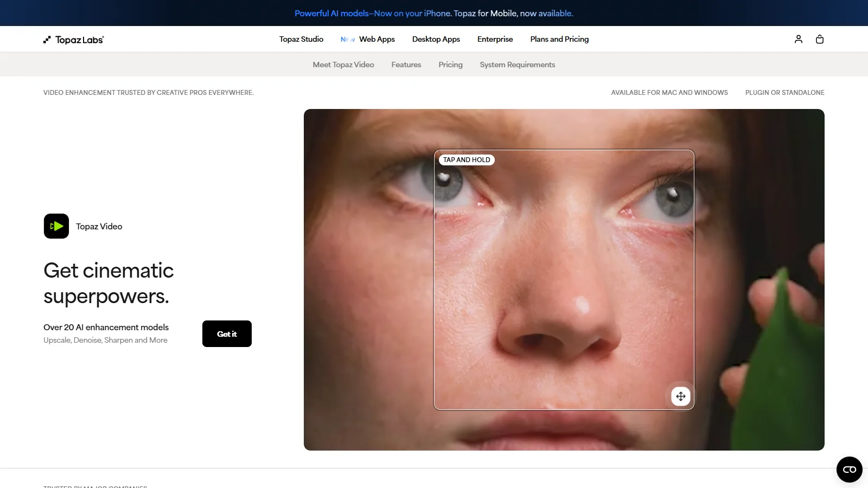Select the Pricing sub-navigation tab
The width and height of the screenshot is (868, 488).
pyautogui.click(x=451, y=65)
